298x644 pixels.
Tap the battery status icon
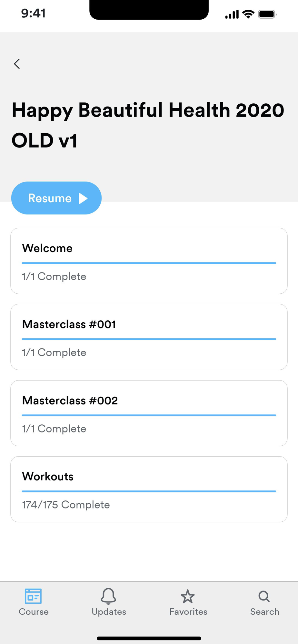click(267, 14)
